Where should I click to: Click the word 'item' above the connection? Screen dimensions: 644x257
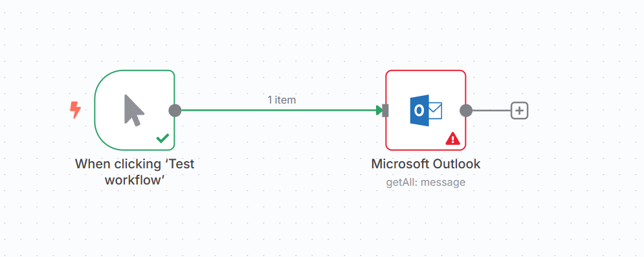(x=286, y=100)
